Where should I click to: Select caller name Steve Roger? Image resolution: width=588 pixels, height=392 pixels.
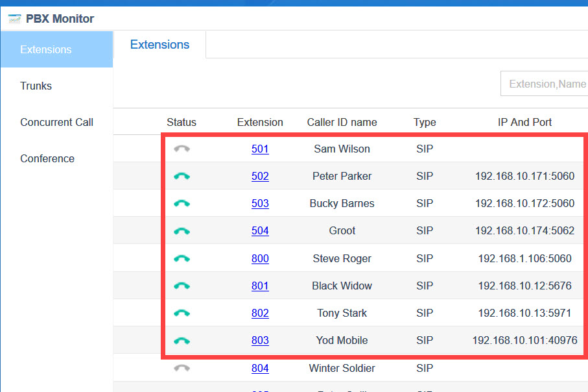point(342,258)
